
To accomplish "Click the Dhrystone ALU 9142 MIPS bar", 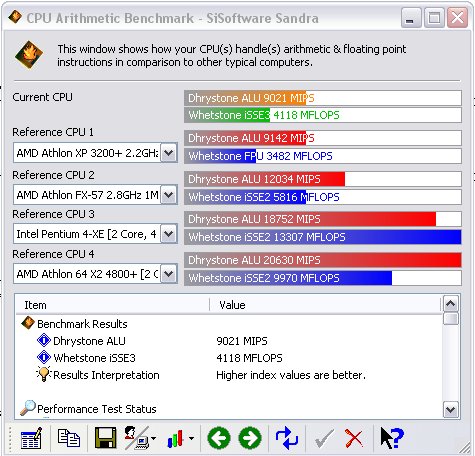I will (x=323, y=138).
